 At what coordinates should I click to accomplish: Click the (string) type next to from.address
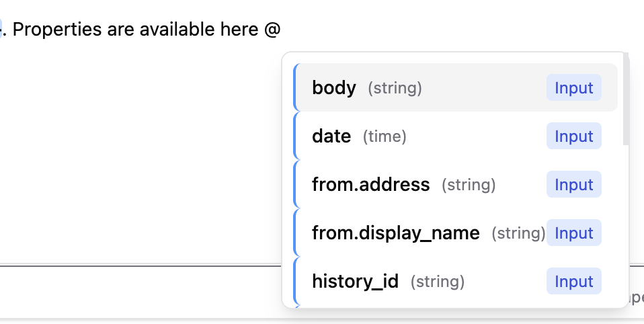(x=468, y=185)
